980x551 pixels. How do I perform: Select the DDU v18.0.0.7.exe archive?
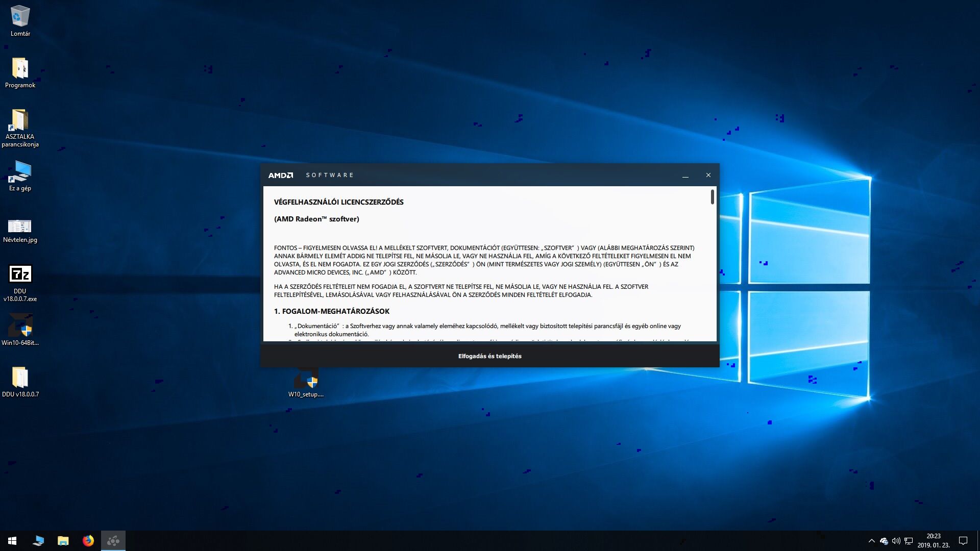[x=20, y=283]
